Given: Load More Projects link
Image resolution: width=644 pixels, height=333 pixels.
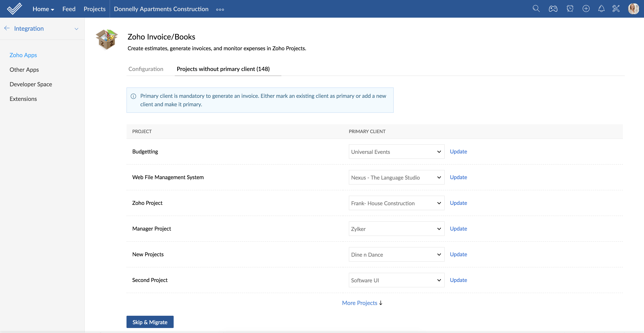Looking at the screenshot, I should tap(360, 303).
